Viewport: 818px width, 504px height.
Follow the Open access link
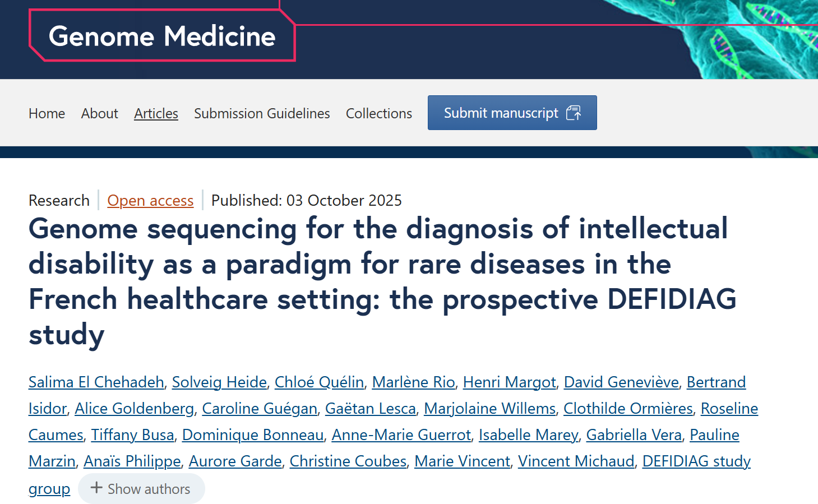pos(150,201)
